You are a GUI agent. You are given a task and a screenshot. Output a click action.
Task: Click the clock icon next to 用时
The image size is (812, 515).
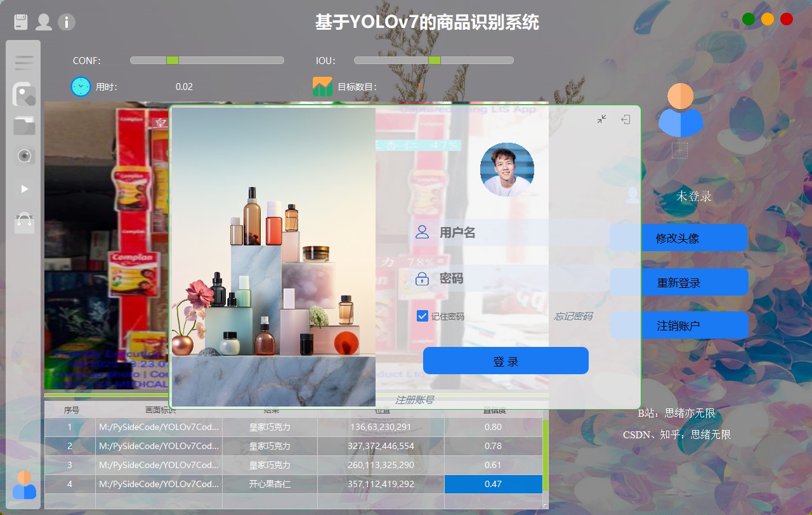(x=81, y=86)
